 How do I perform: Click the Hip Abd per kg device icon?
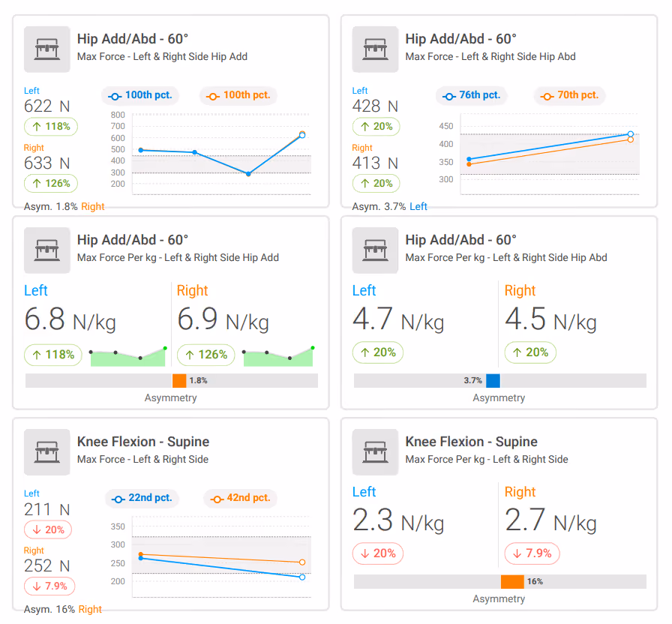[376, 250]
